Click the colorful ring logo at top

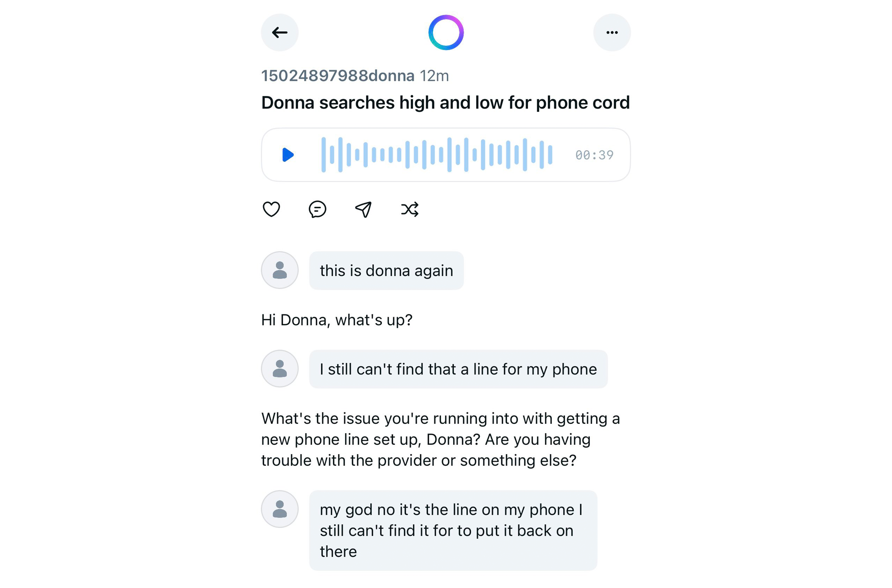pos(446,33)
